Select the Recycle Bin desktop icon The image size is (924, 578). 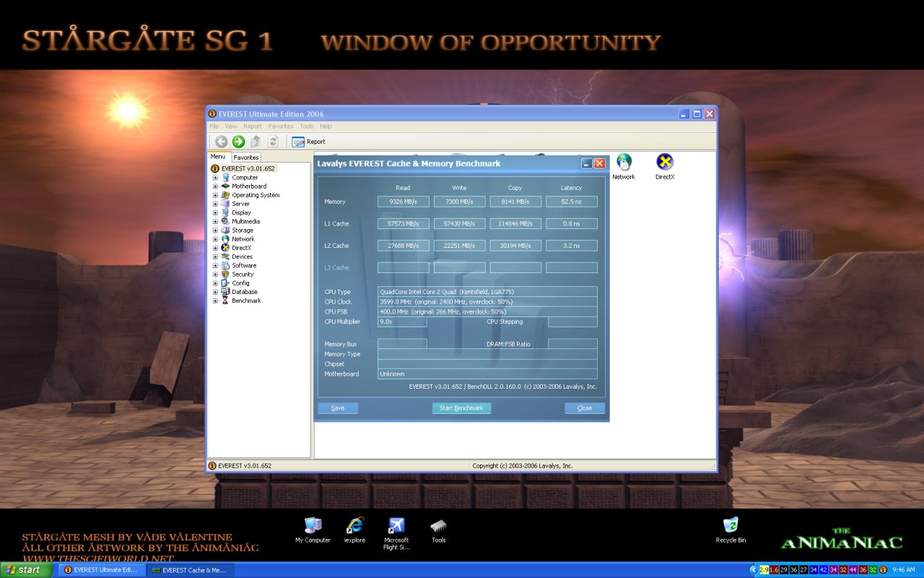[731, 525]
